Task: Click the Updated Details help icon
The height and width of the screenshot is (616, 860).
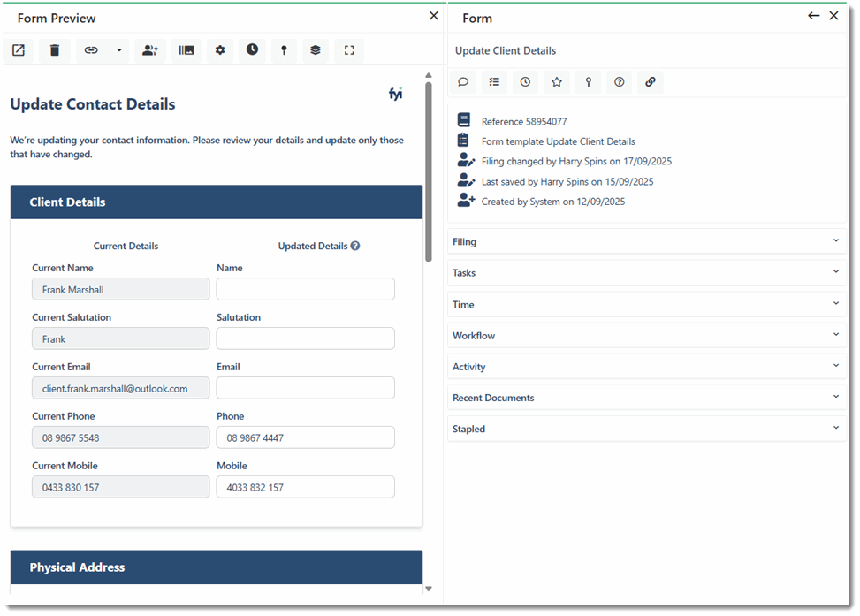Action: click(355, 246)
